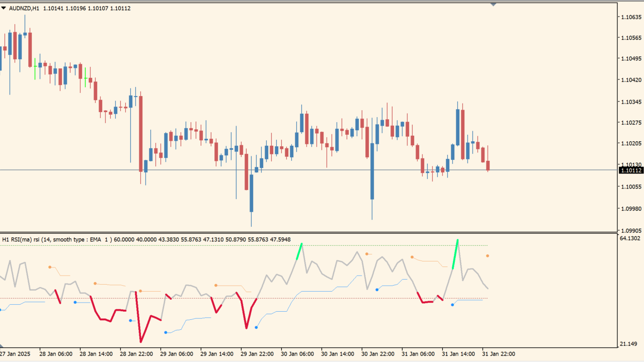644x362 pixels.
Task: Click the 31 Jan 06:00 time label
Action: coord(418,354)
